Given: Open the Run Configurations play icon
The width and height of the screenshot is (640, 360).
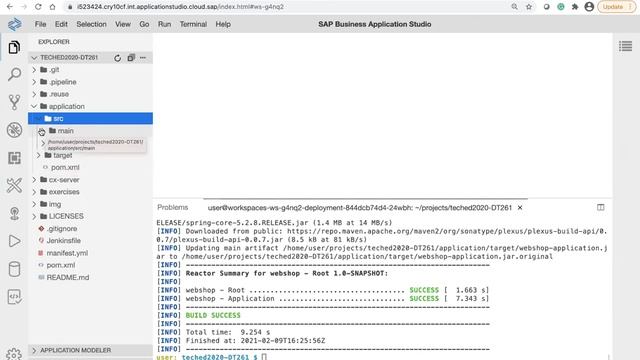Looking at the screenshot, I should point(14,241).
